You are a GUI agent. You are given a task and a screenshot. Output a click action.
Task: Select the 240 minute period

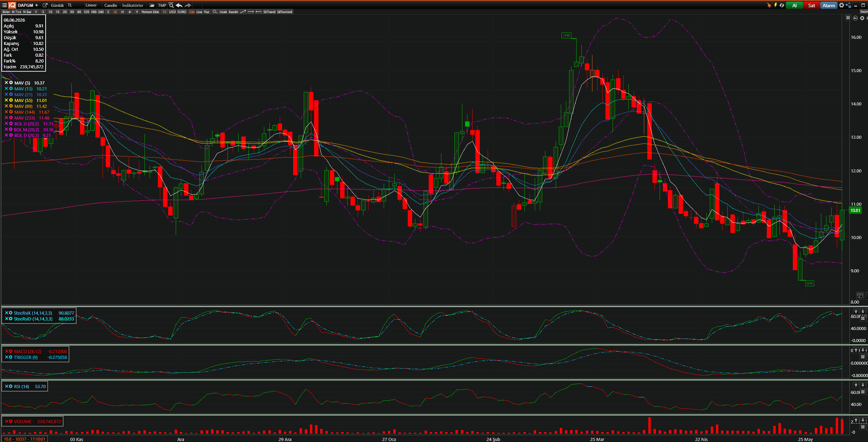pyautogui.click(x=101, y=12)
